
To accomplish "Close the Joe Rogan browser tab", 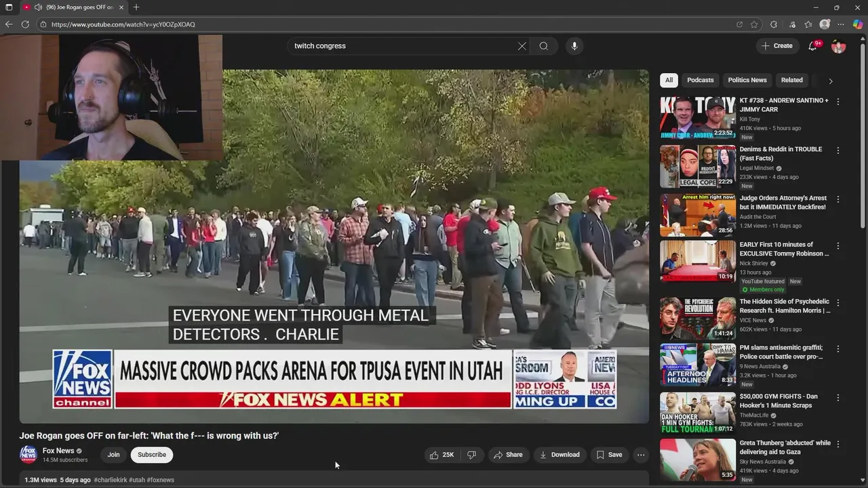I will (x=121, y=7).
